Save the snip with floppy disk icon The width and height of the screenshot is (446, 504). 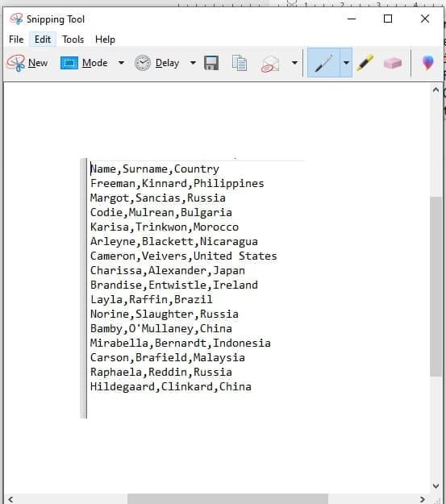[x=211, y=63]
